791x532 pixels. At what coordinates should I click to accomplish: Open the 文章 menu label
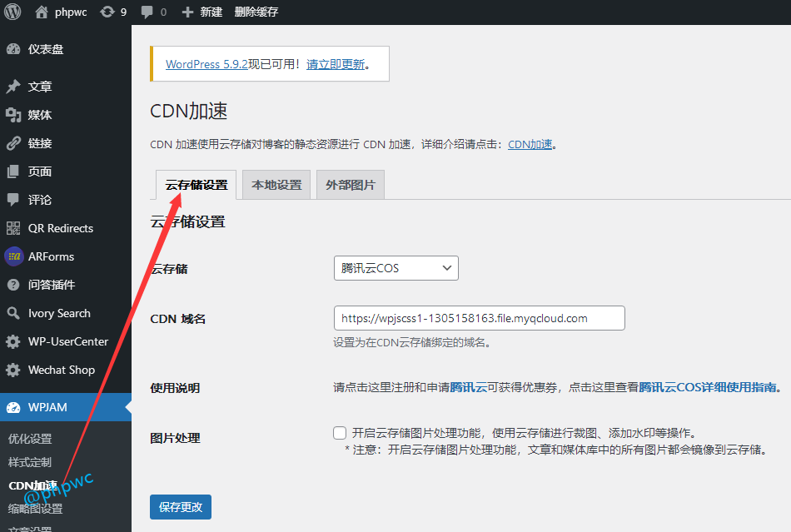40,87
